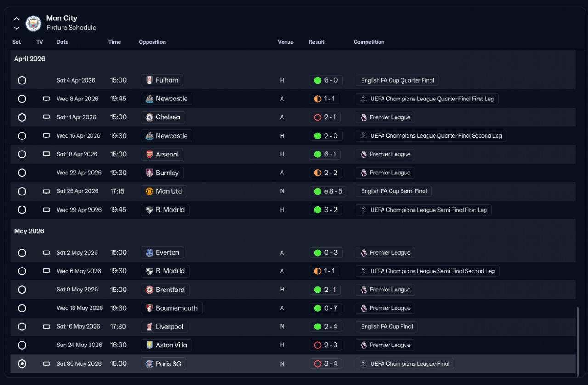Open the English FA Cup Final competition button
The width and height of the screenshot is (588, 385).
coord(386,327)
